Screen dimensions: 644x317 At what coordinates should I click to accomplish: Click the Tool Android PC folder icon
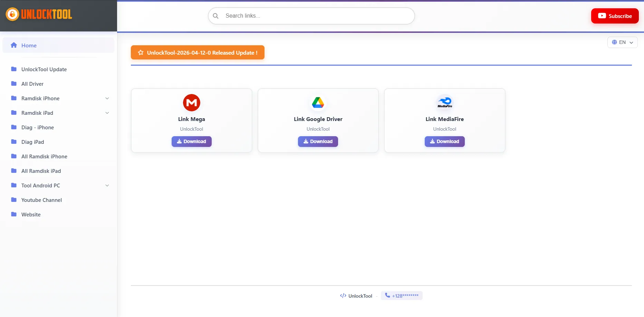click(x=14, y=185)
